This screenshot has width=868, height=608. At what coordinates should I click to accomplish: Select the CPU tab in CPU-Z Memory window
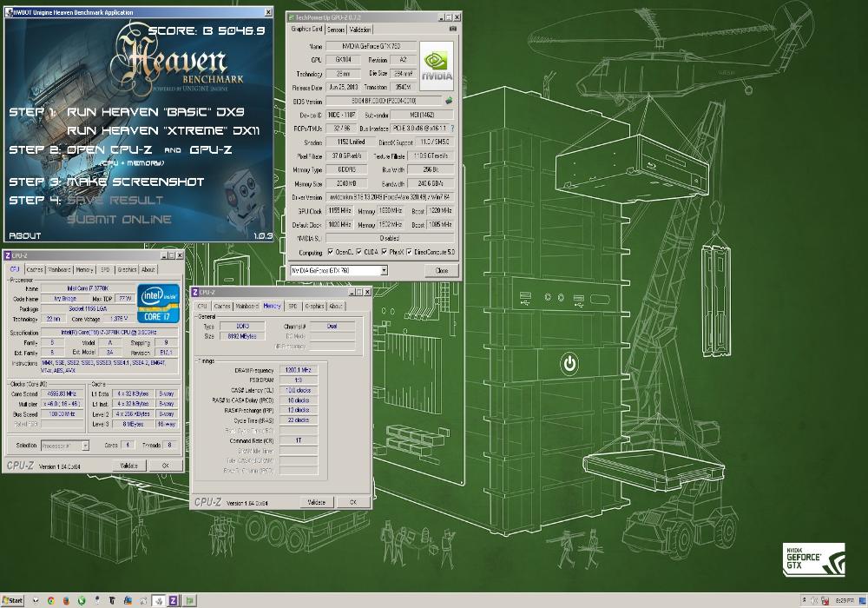202,307
